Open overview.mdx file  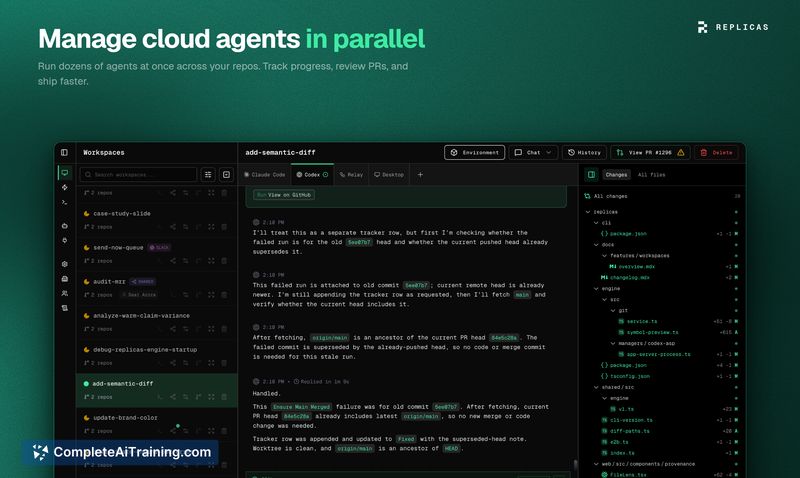coord(637,267)
